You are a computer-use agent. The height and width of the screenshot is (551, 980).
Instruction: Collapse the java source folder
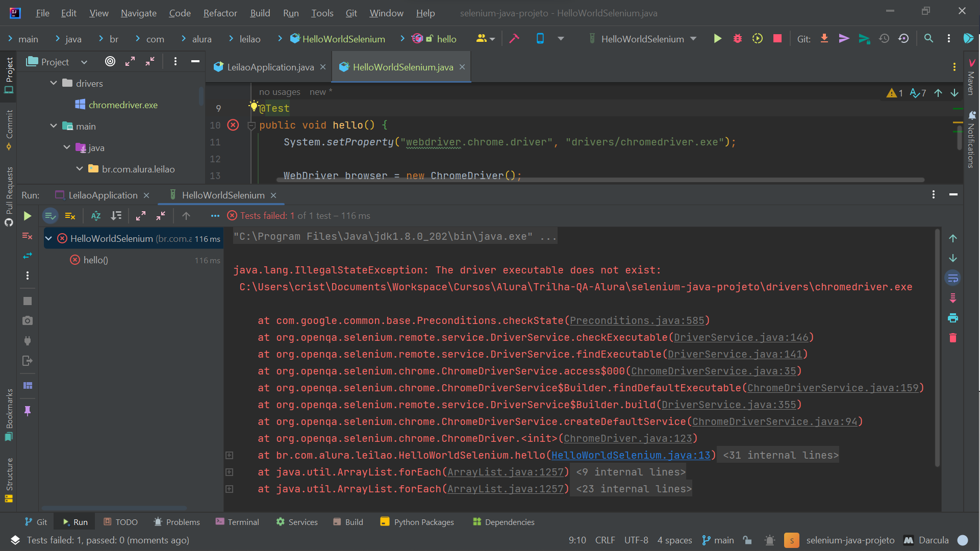[67, 147]
